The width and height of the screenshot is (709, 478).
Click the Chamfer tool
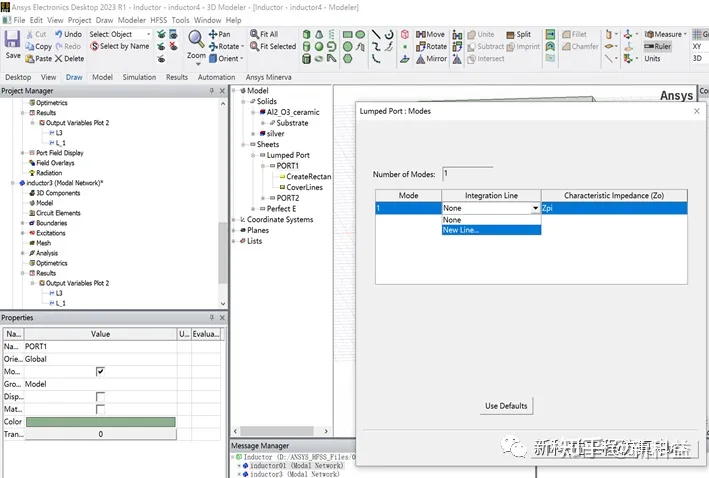[580, 47]
